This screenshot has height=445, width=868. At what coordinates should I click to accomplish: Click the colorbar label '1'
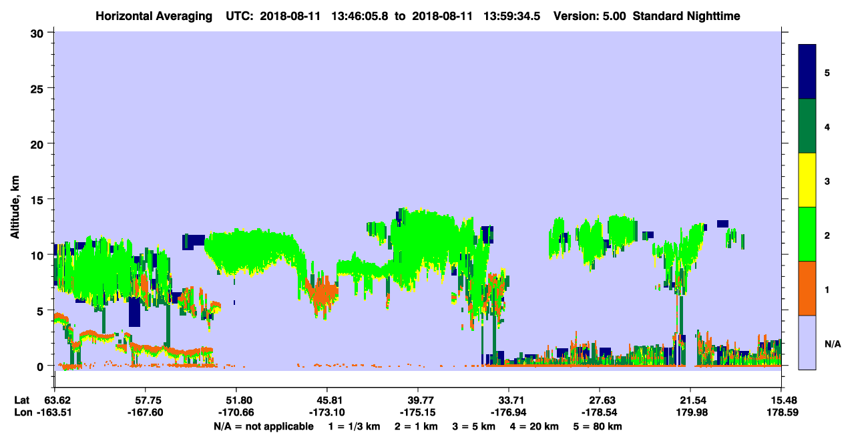[827, 288]
